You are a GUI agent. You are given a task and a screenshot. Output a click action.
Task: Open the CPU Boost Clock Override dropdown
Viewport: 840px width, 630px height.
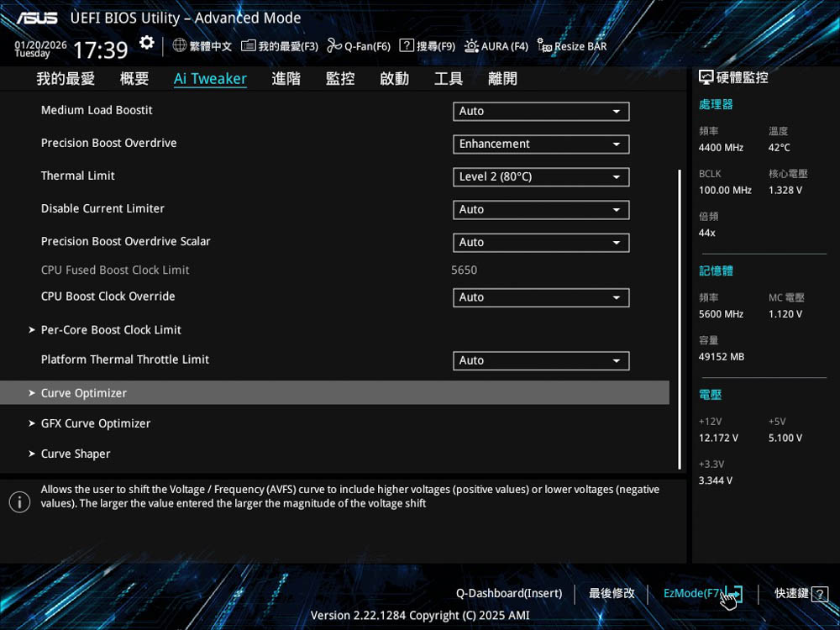coord(540,297)
